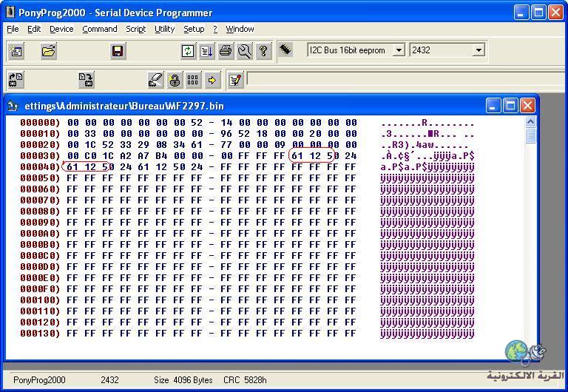This screenshot has height=392, width=568.
Task: Click the chip icon beside device selector
Action: (285, 50)
